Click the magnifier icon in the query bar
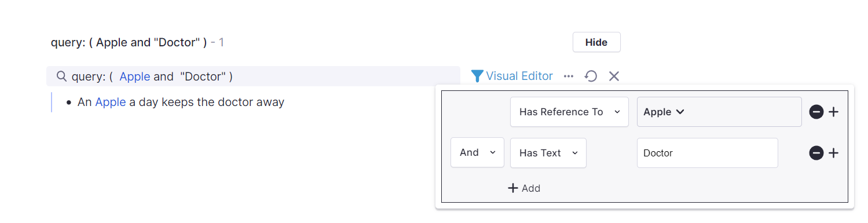Viewport: 868px width, 223px height. [61, 76]
